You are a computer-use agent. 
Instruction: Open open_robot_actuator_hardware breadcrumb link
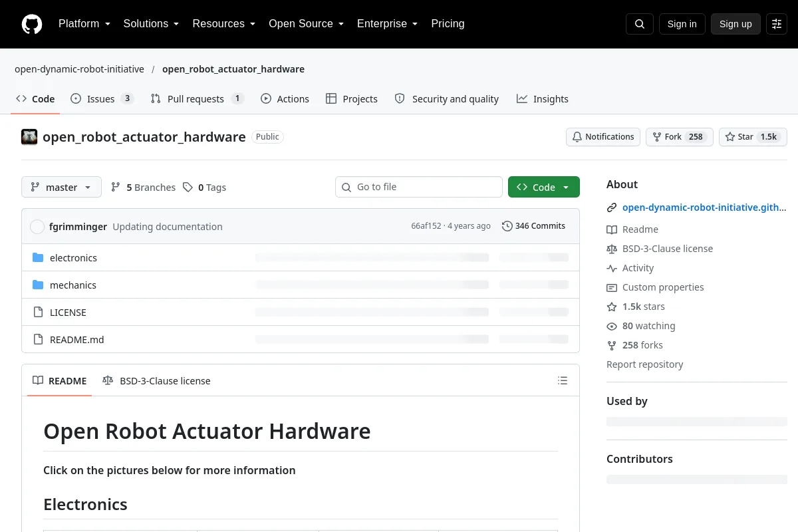(x=233, y=69)
